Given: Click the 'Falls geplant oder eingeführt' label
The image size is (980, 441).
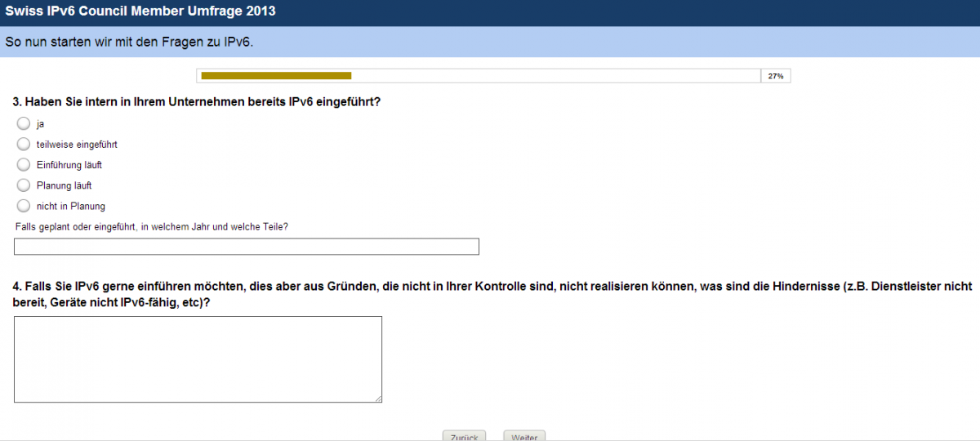Looking at the screenshot, I should click(x=152, y=226).
